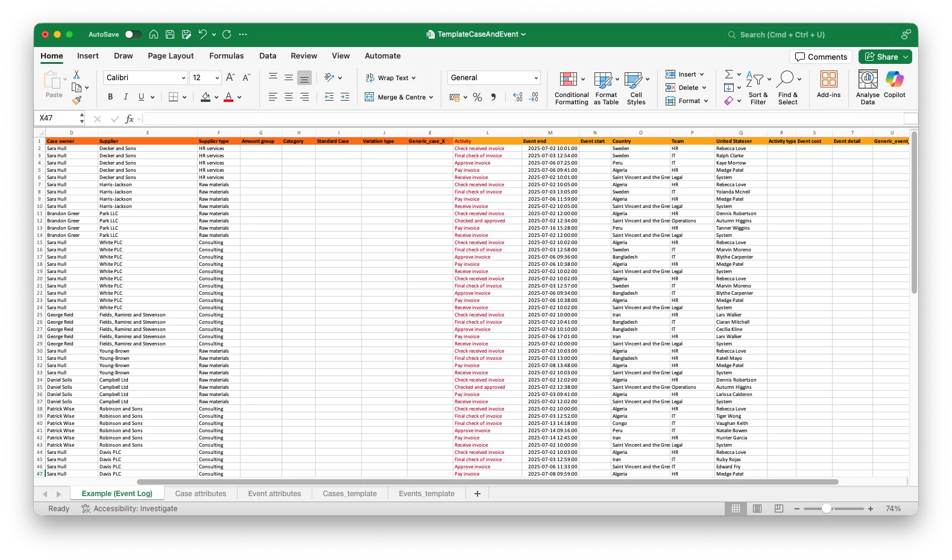Viewport: 952px width, 560px height.
Task: Switch to Page Layout view in status bar
Action: 757,509
